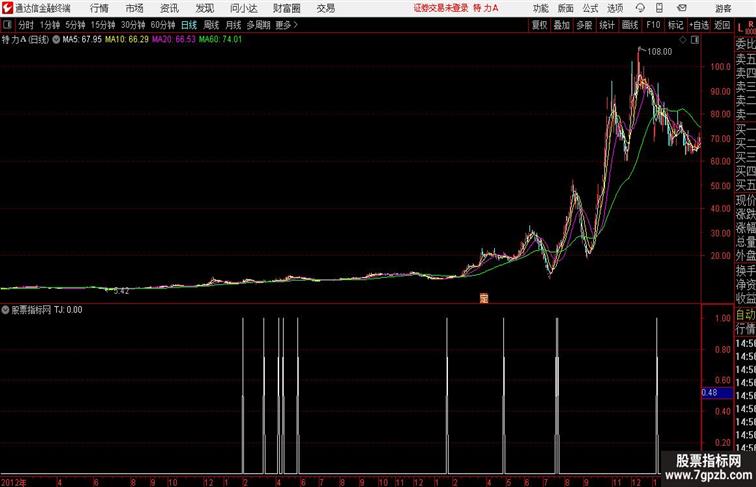This screenshot has height=487, width=756.
Task: Click the 通达信 red logo icon
Action: point(7,8)
